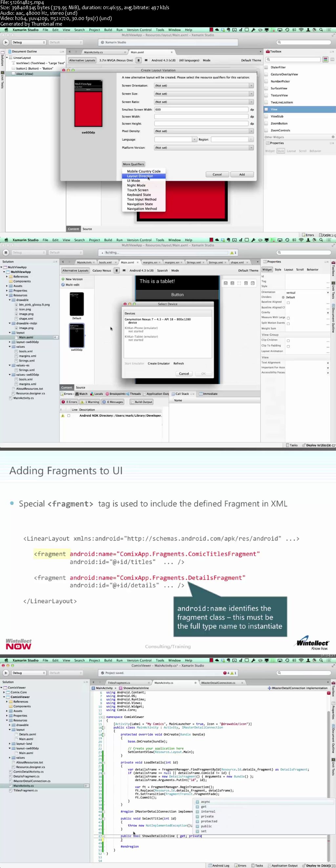Tick checkbox beside Android NDK Directory warning
Image resolution: width=336 pixels, height=868 pixels.
pos(69,415)
